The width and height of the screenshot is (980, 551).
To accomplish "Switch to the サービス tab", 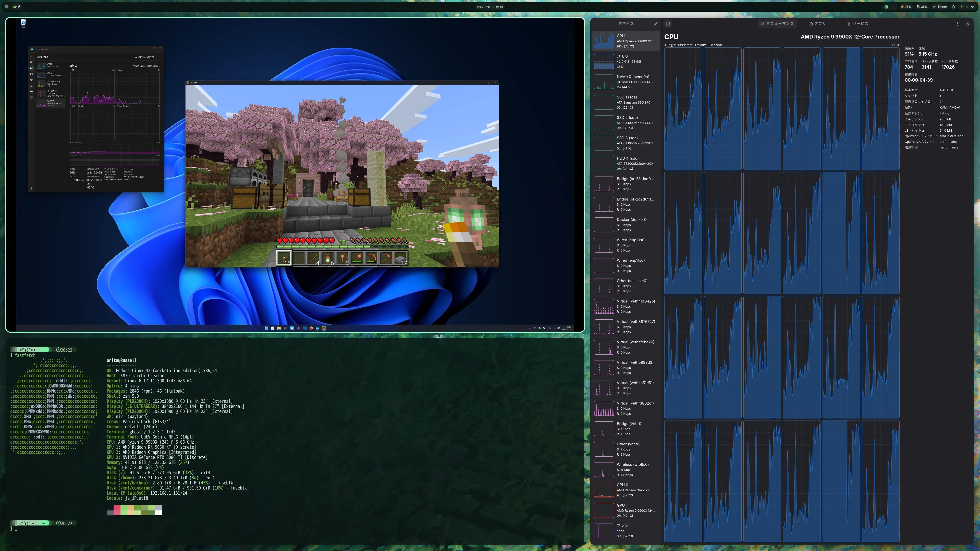I will click(857, 23).
